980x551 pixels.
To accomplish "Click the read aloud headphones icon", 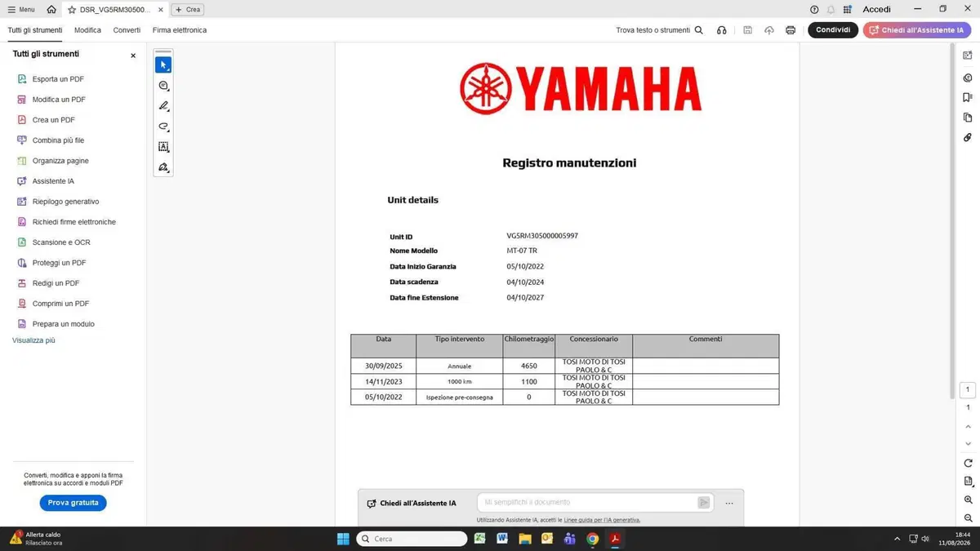I will click(722, 30).
